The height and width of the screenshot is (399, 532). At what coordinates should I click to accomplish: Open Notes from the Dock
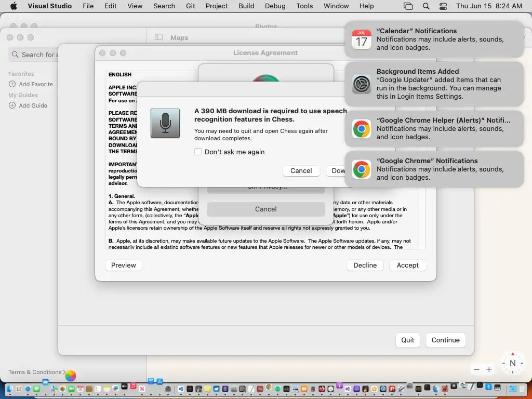(x=107, y=389)
